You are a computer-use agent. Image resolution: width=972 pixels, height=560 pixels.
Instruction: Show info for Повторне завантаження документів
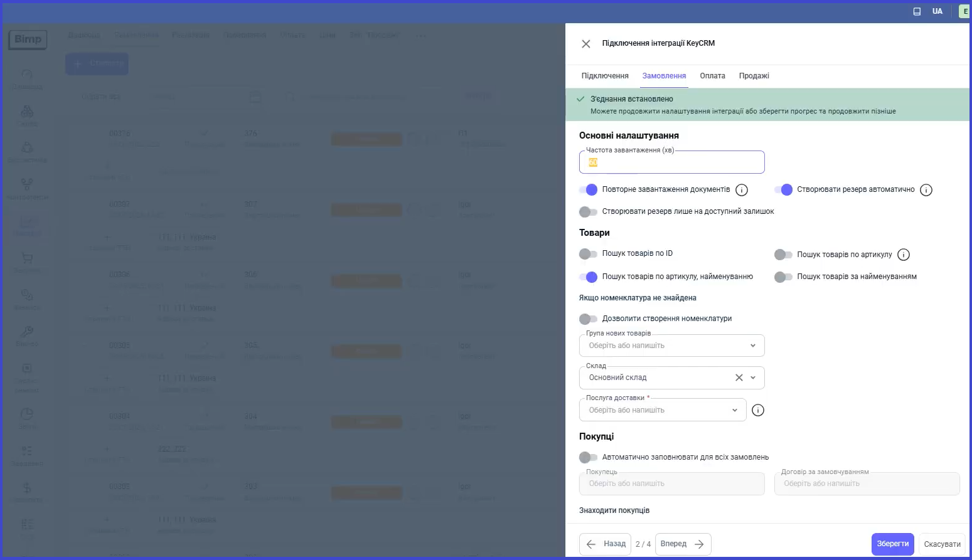pyautogui.click(x=741, y=190)
